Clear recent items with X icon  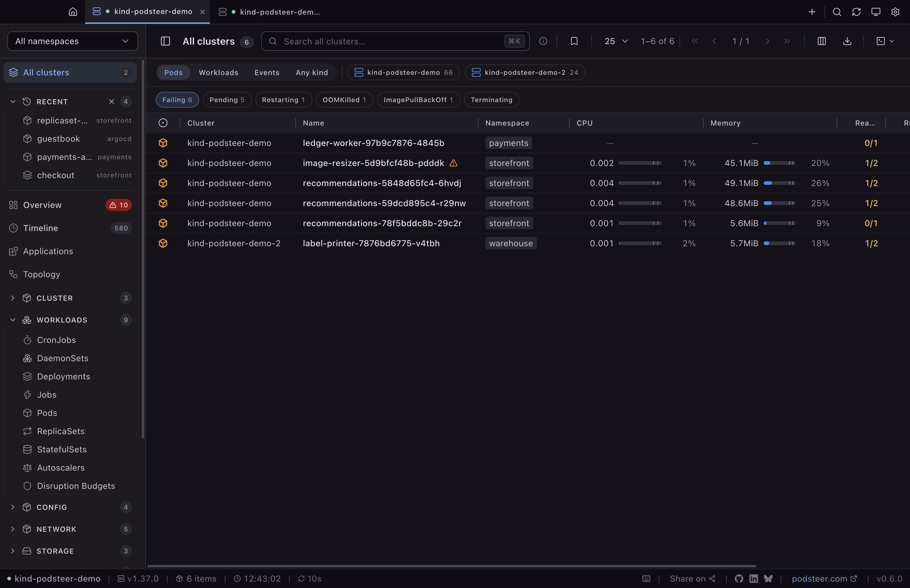[x=112, y=102]
